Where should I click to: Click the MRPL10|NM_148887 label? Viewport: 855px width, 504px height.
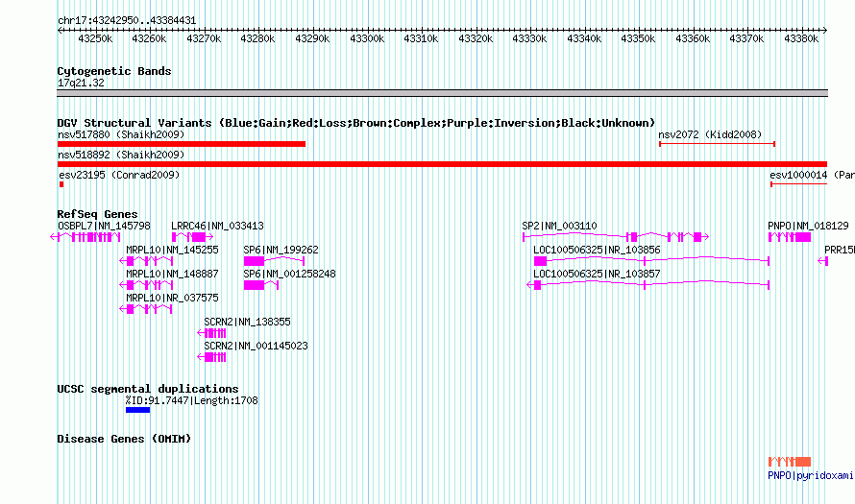(172, 274)
